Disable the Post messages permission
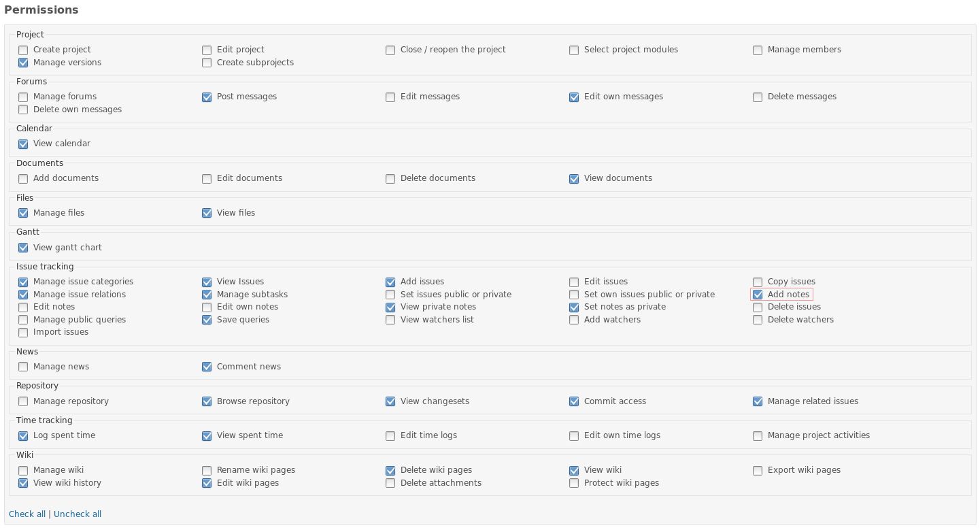980x532 pixels. (207, 97)
